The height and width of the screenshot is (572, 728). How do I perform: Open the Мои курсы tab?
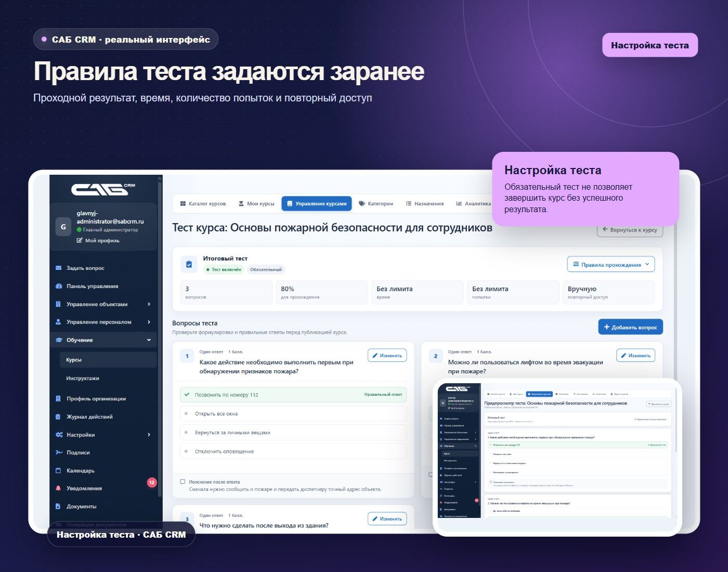click(x=256, y=204)
